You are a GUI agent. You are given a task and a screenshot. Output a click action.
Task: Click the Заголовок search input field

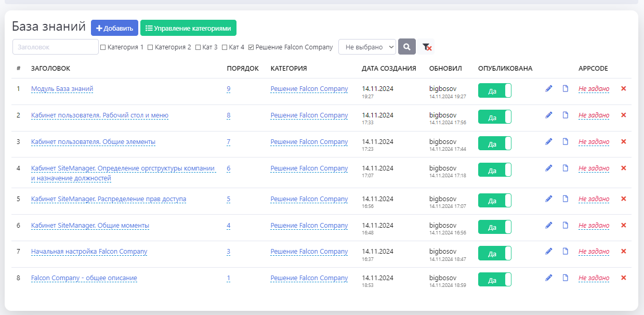coord(55,47)
